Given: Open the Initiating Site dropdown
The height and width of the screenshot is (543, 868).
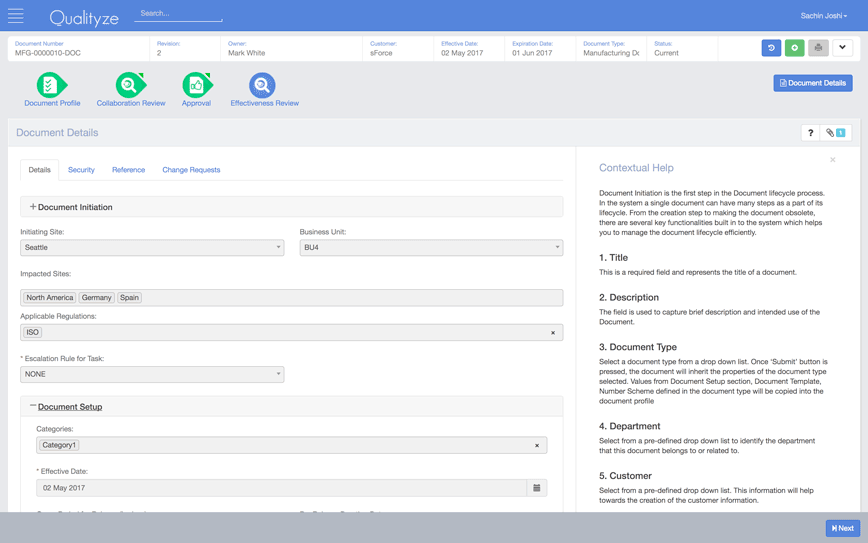Looking at the screenshot, I should pos(152,248).
